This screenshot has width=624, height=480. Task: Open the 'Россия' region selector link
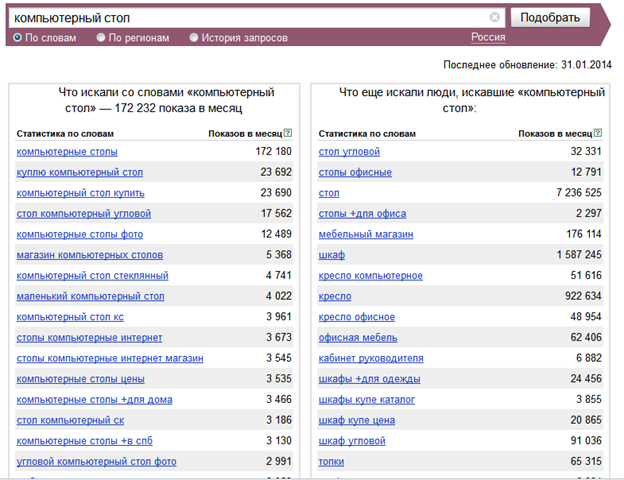(488, 37)
